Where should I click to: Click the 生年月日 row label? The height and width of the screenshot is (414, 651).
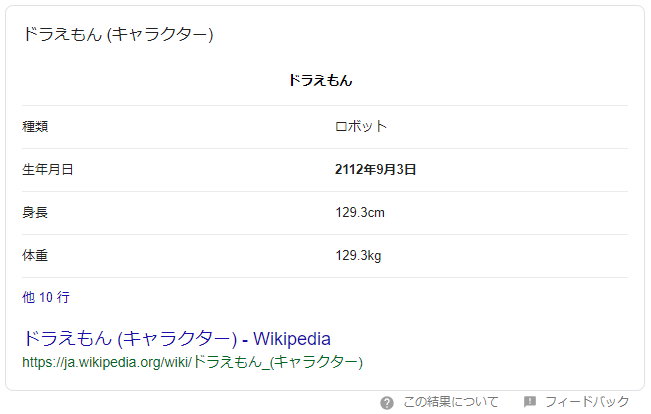pyautogui.click(x=48, y=170)
